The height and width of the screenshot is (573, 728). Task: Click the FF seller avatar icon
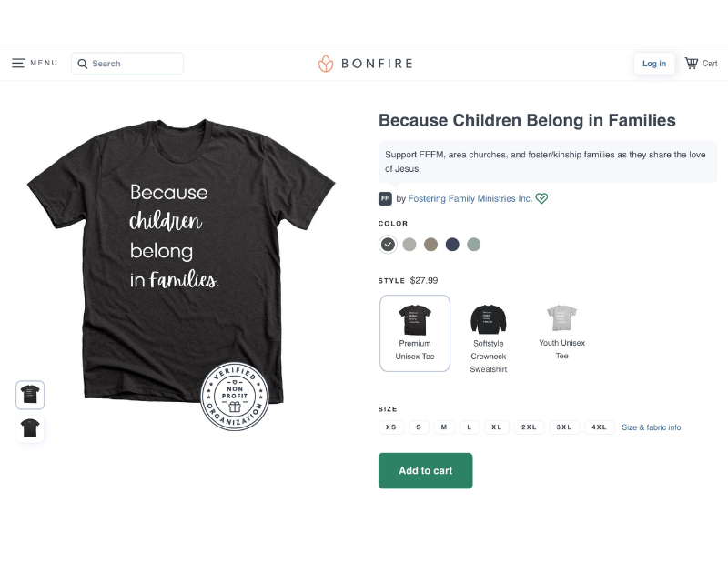[x=385, y=198]
